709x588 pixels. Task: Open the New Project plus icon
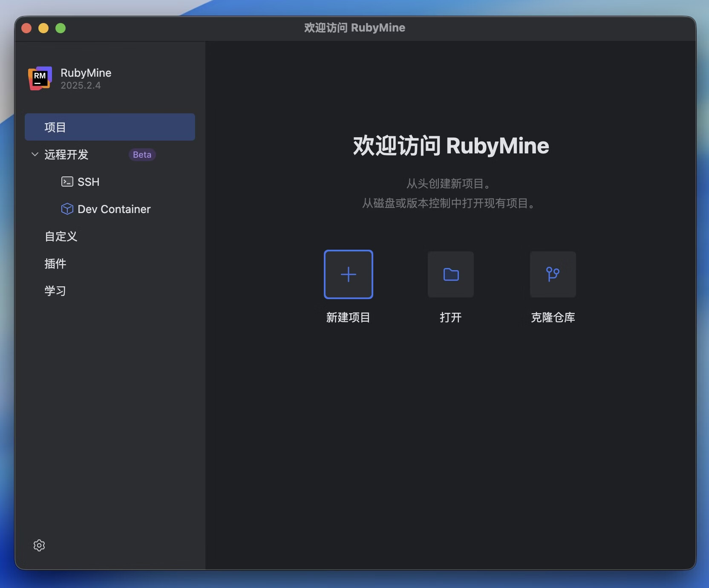point(348,274)
